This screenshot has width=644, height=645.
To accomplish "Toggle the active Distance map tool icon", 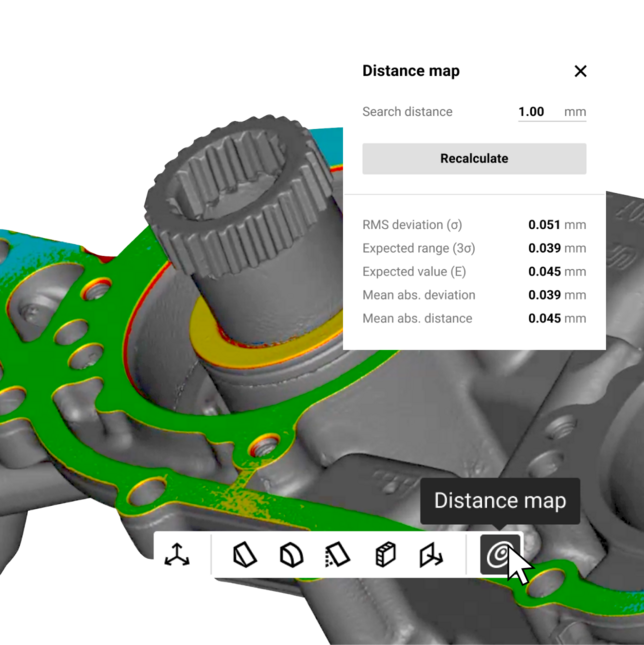I will click(x=499, y=554).
